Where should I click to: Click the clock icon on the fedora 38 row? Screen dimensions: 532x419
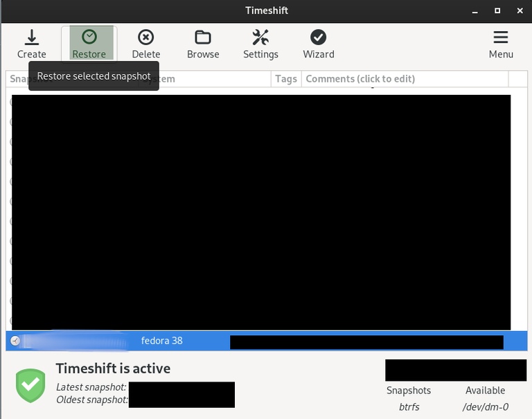(x=15, y=341)
